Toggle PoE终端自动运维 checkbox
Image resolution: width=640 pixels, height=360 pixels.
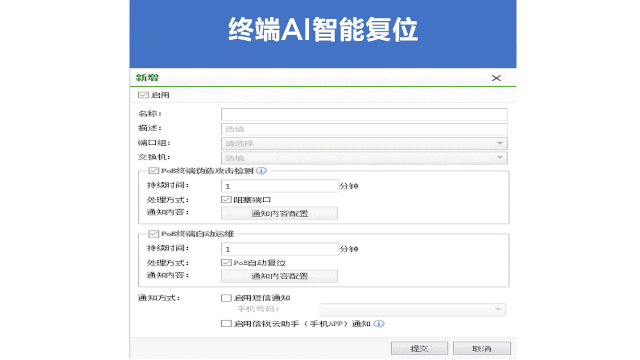(x=153, y=234)
